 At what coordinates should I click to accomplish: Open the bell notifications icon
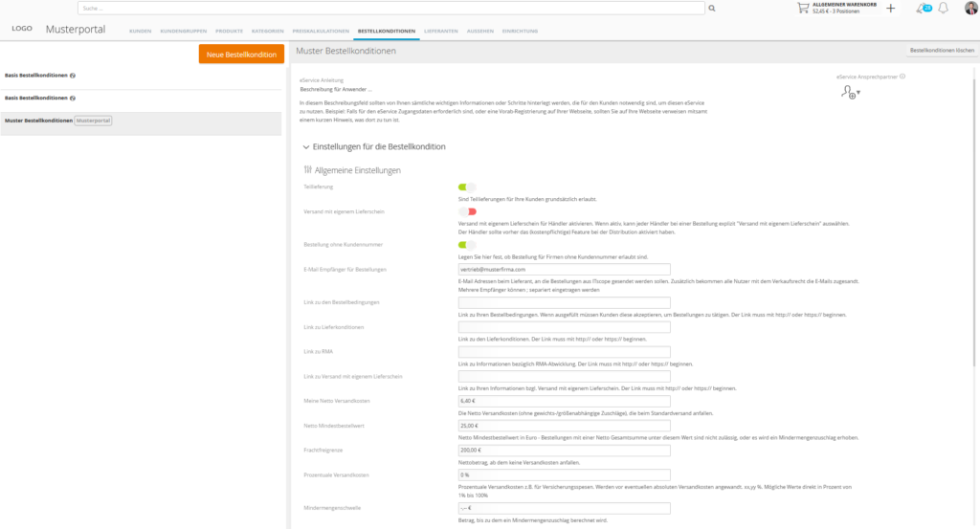pos(943,8)
